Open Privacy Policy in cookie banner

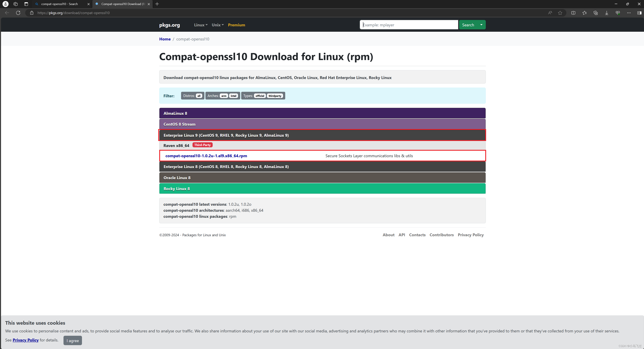click(26, 340)
